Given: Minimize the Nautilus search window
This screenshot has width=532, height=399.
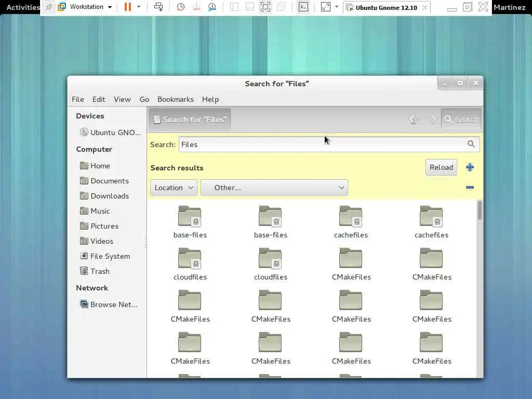Looking at the screenshot, I should pos(445,83).
